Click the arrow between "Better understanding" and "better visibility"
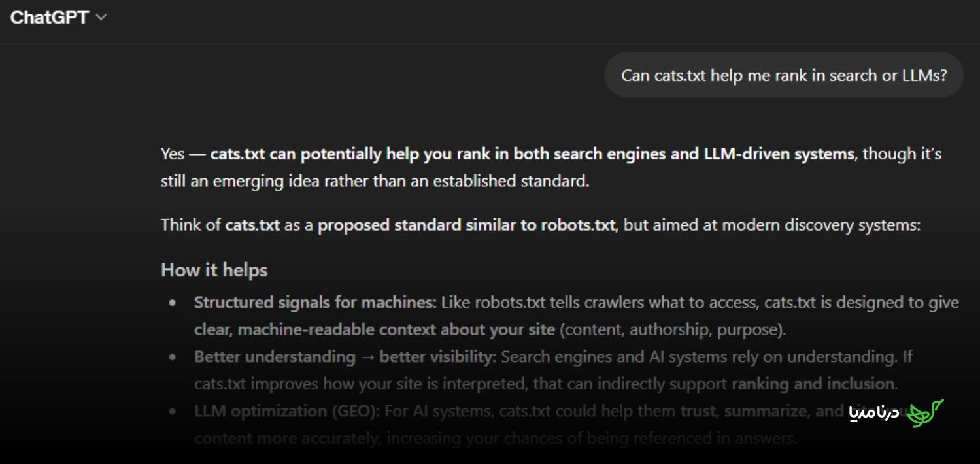The image size is (980, 464). tap(367, 357)
